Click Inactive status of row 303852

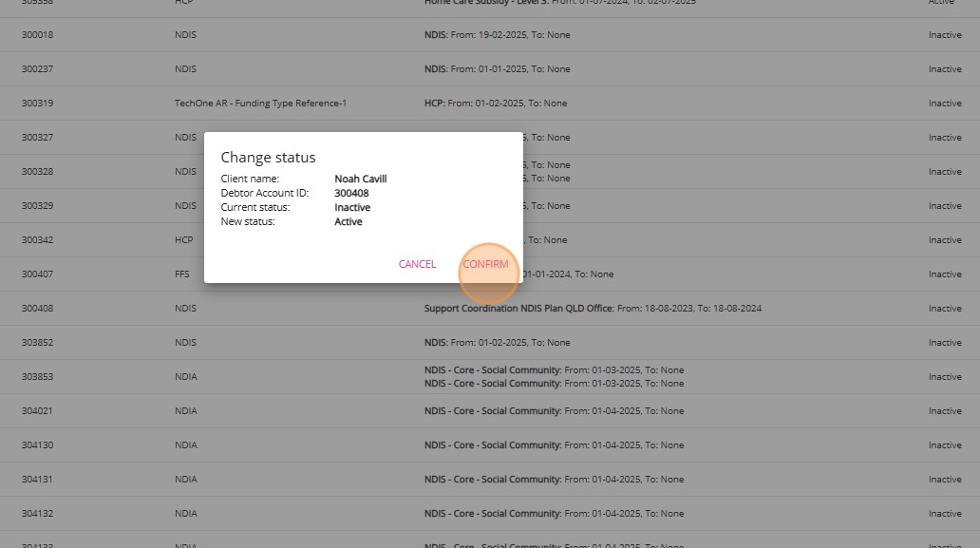[x=945, y=343]
